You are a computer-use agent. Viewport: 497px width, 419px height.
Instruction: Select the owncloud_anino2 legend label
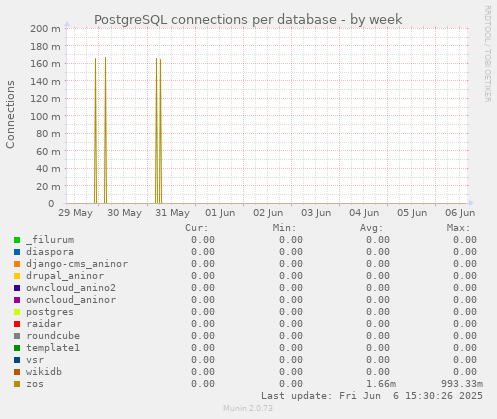tap(71, 288)
